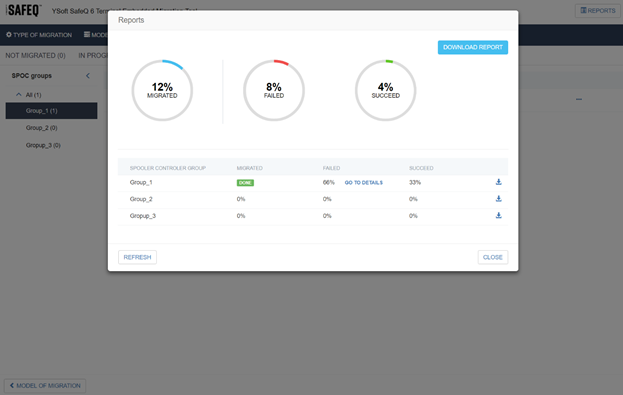Collapse the All (1) tree node

[19, 95]
